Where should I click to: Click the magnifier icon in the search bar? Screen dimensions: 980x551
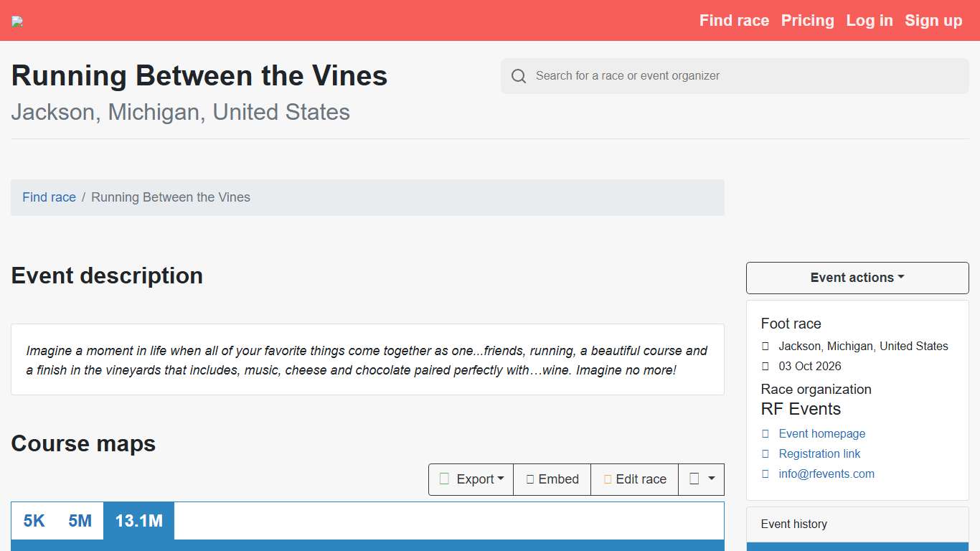click(519, 76)
